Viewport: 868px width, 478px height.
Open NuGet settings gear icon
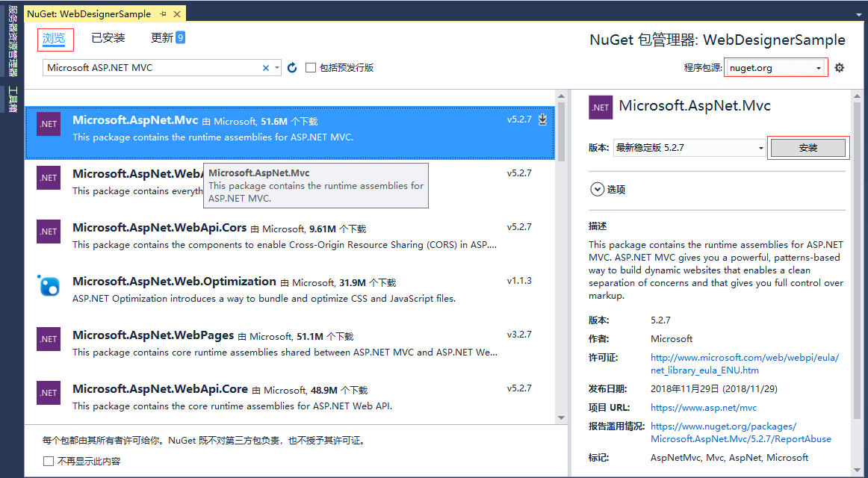(x=839, y=67)
